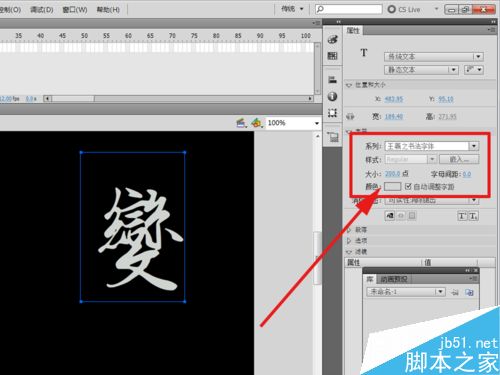Open the 100% stage zoom dropdown
This screenshot has height=375, width=500.
pos(316,123)
